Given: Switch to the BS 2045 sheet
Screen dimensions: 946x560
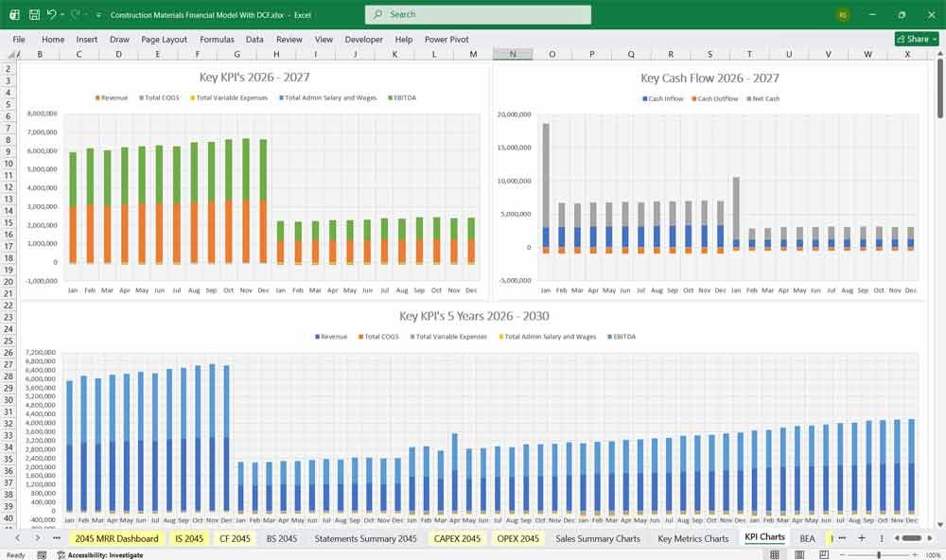Looking at the screenshot, I should coord(282,538).
